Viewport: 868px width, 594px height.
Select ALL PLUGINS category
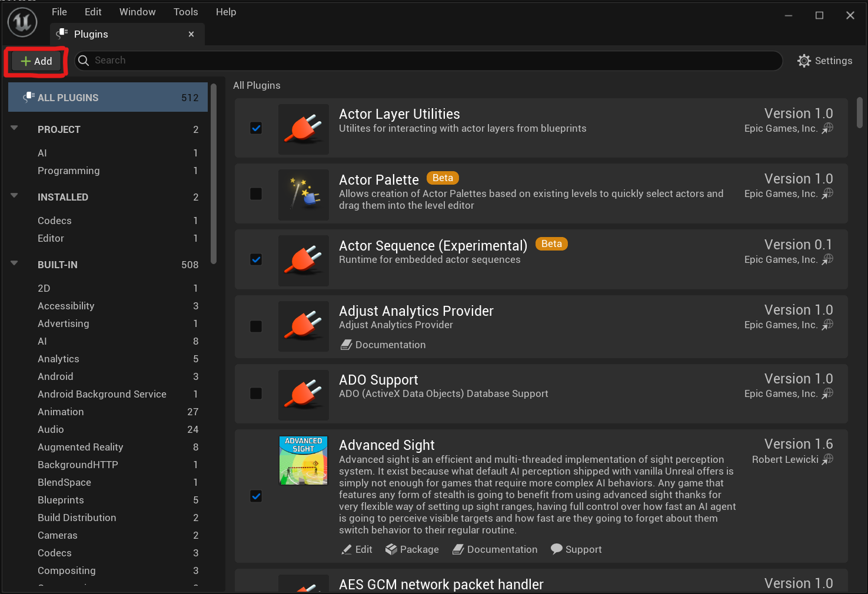pyautogui.click(x=108, y=97)
